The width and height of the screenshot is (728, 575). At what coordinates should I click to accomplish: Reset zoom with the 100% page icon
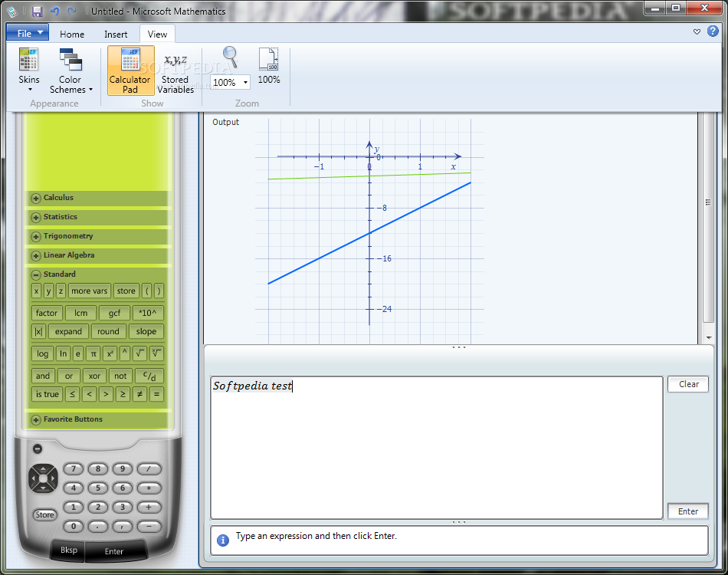269,67
